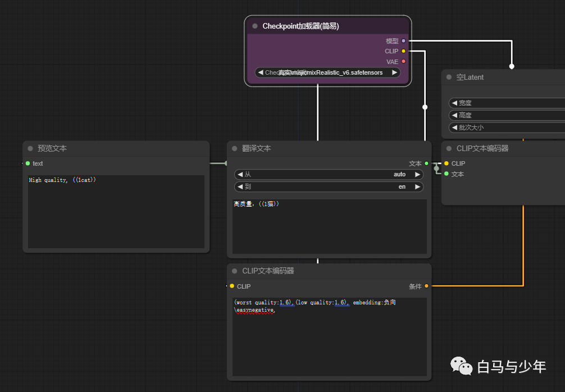The width and height of the screenshot is (565, 392).
Task: Click right arrow of the 从 auto selector
Action: [417, 175]
